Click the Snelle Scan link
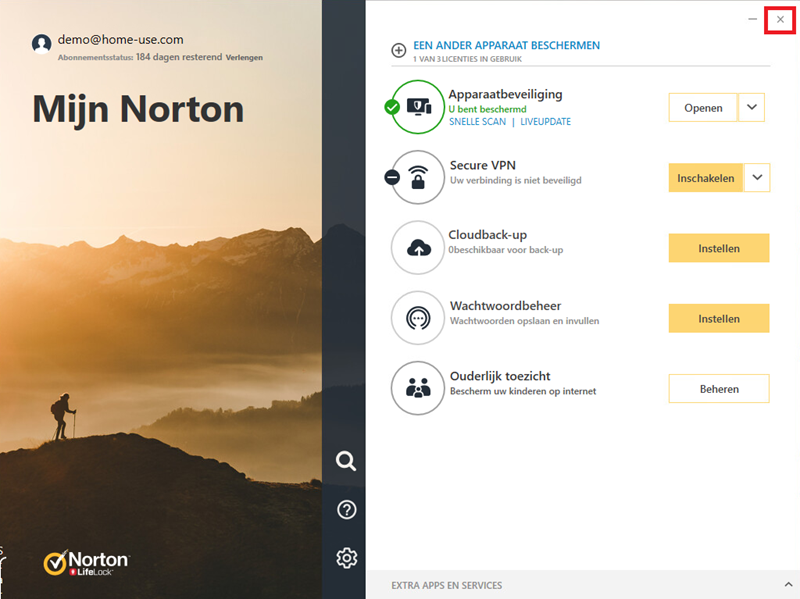Screen dimensions: 800x599 coord(477,122)
